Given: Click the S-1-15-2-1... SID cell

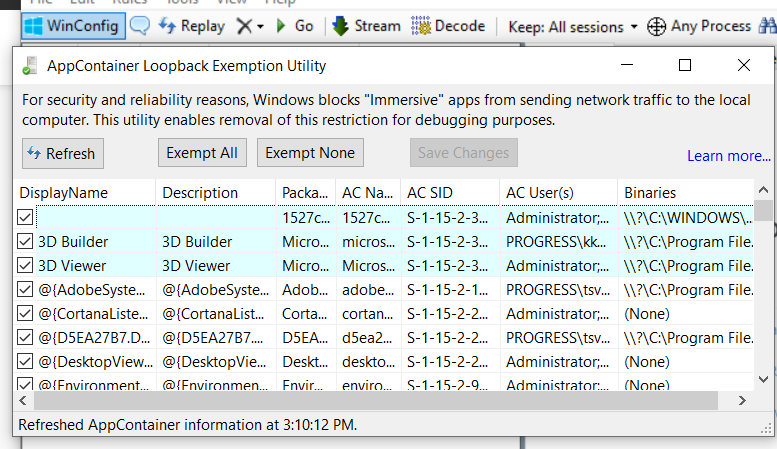Looking at the screenshot, I should pyautogui.click(x=450, y=289).
